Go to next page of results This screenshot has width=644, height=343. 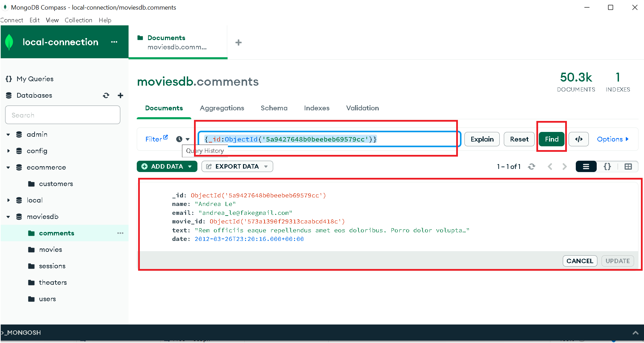point(564,167)
